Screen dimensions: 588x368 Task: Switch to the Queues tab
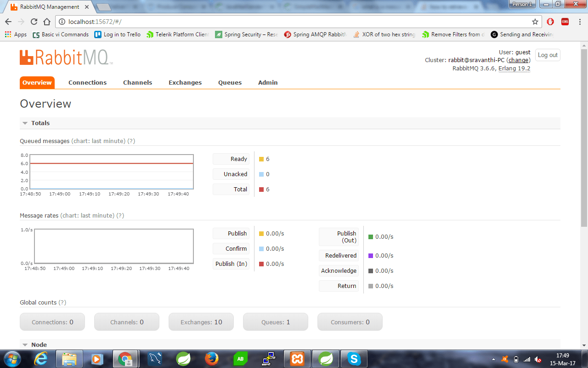(x=230, y=83)
